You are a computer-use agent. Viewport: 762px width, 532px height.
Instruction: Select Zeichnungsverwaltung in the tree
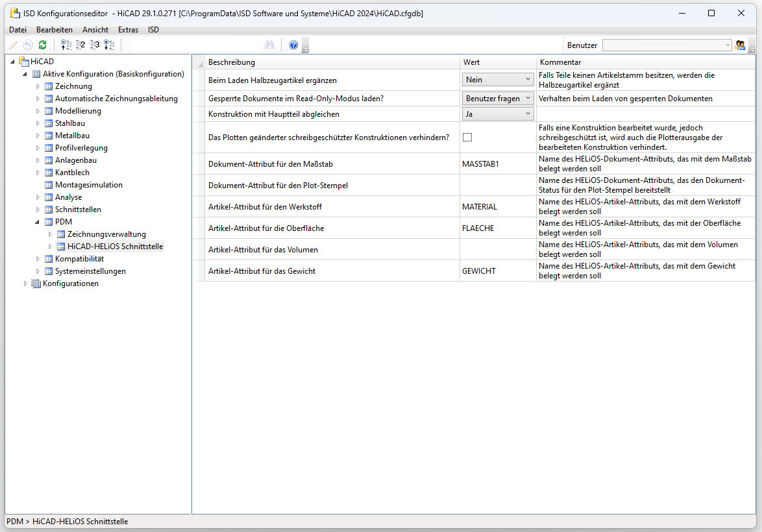coord(106,234)
